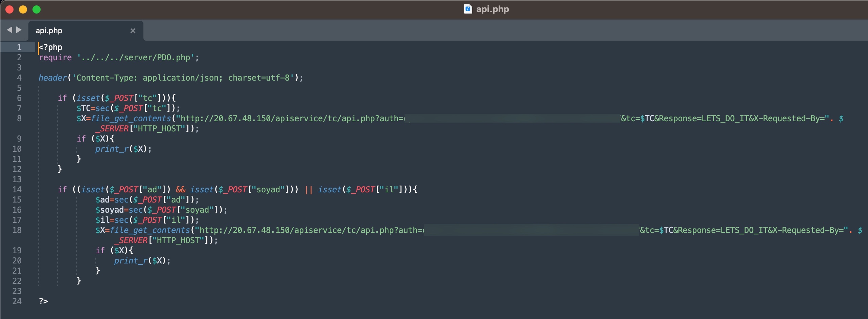Click 'print_r($X);' on line 10

tap(123, 149)
